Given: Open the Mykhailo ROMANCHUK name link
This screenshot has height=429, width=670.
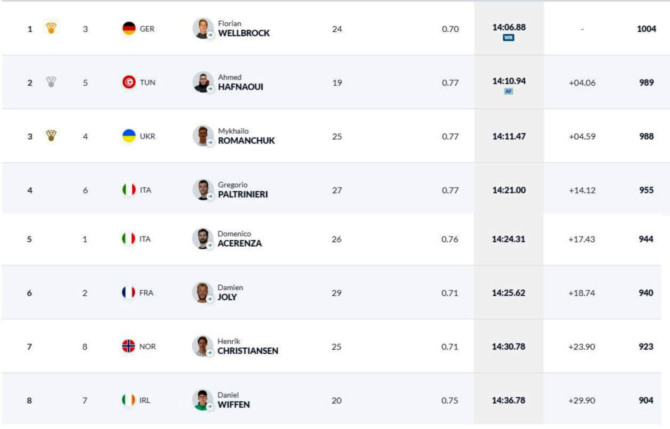Looking at the screenshot, I should tap(246, 136).
